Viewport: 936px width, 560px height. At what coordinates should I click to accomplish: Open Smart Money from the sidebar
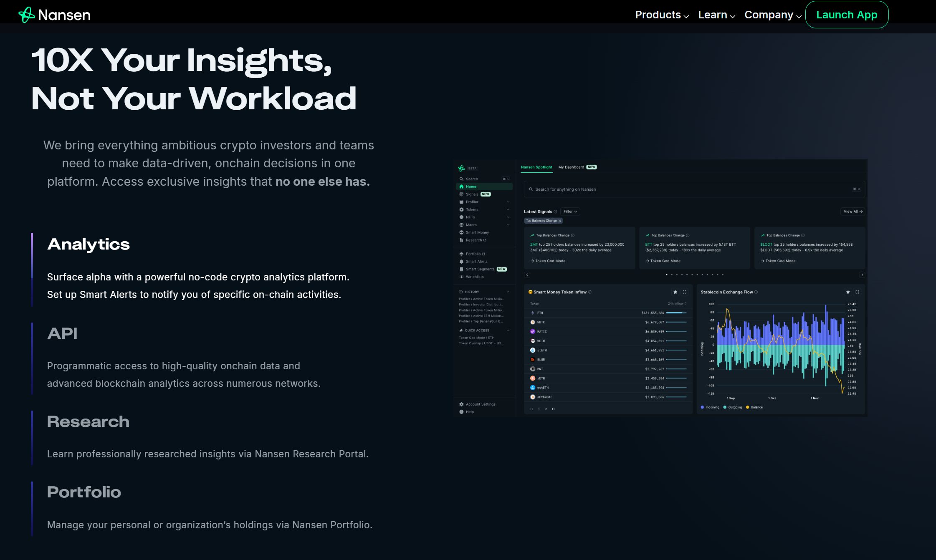coord(477,232)
